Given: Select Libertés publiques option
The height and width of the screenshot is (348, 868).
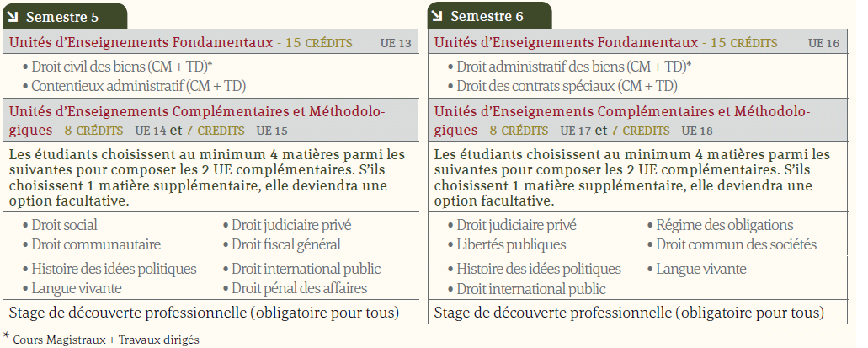Looking at the screenshot, I should point(511,244).
